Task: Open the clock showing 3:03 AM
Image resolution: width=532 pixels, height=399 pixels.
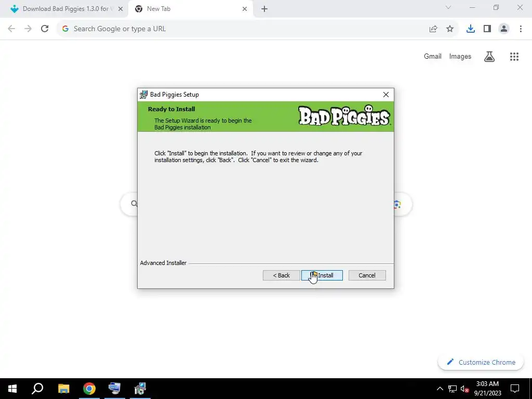Action: [x=487, y=389]
